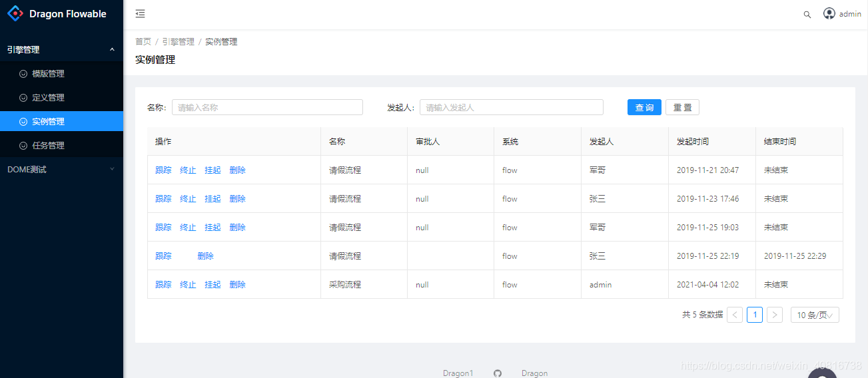The image size is (868, 378).
Task: Open 定义管理 in the sidebar
Action: point(61,98)
